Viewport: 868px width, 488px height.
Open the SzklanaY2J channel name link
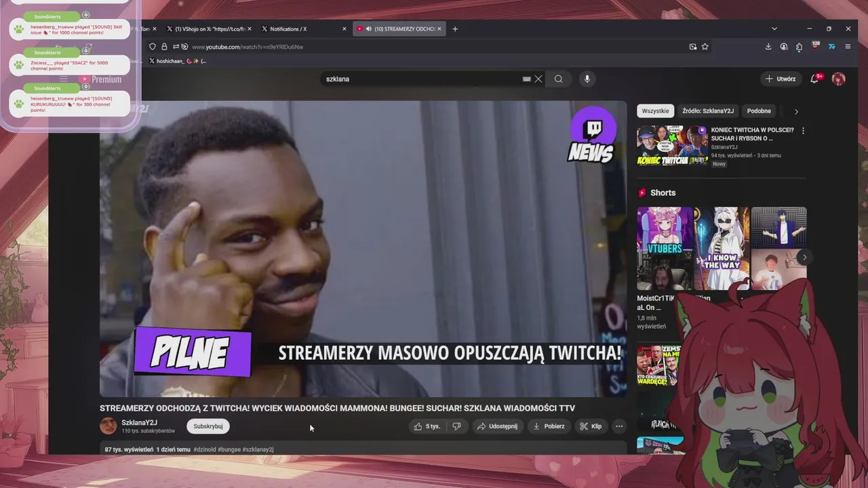[139, 423]
